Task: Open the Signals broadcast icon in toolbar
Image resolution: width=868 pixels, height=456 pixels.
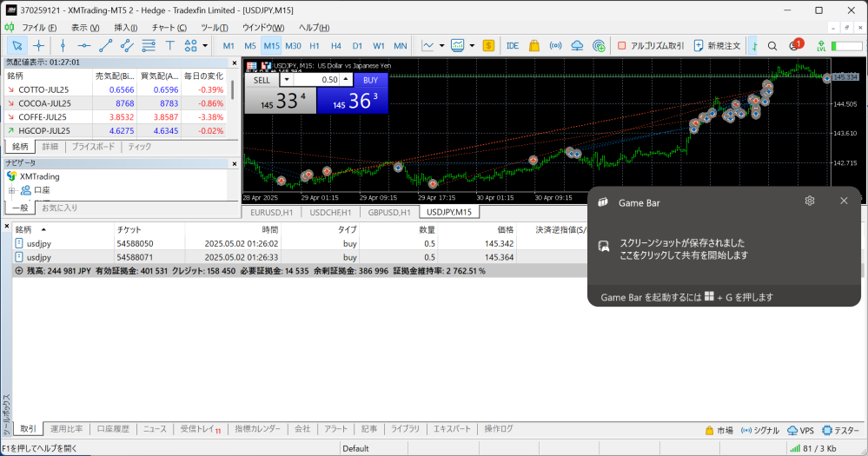Action: (x=555, y=46)
